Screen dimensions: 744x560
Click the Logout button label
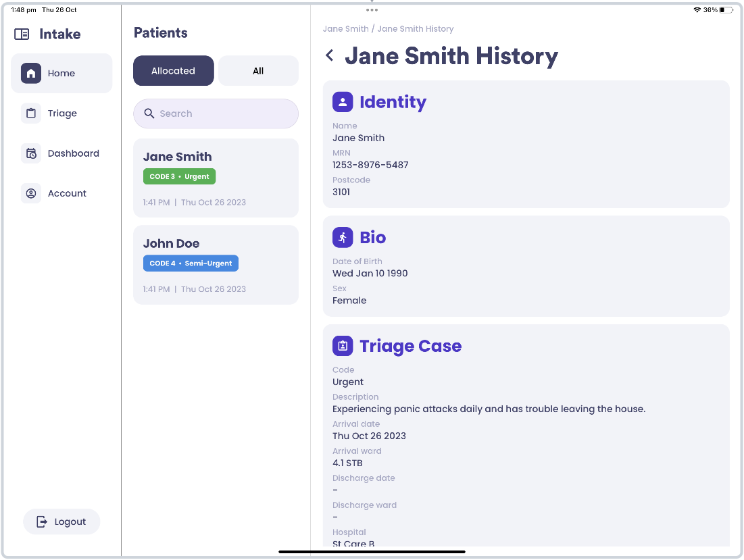(70, 521)
